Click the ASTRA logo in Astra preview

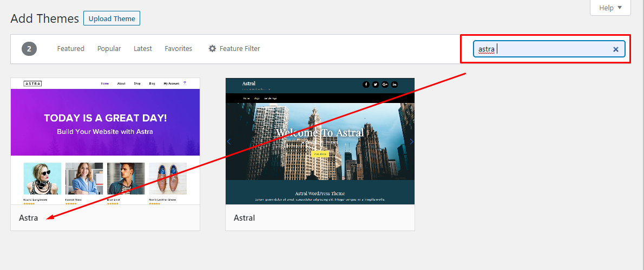pyautogui.click(x=32, y=83)
